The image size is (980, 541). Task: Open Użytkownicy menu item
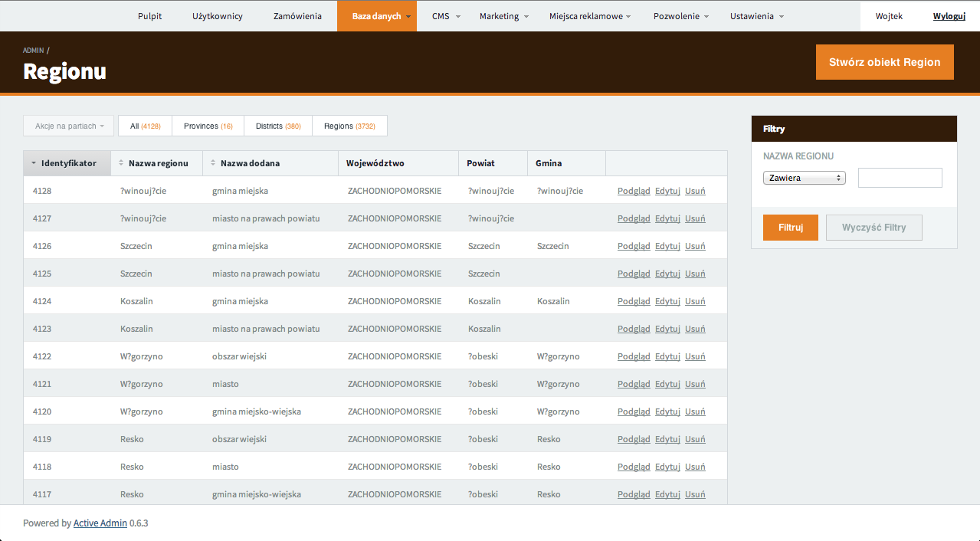[218, 16]
